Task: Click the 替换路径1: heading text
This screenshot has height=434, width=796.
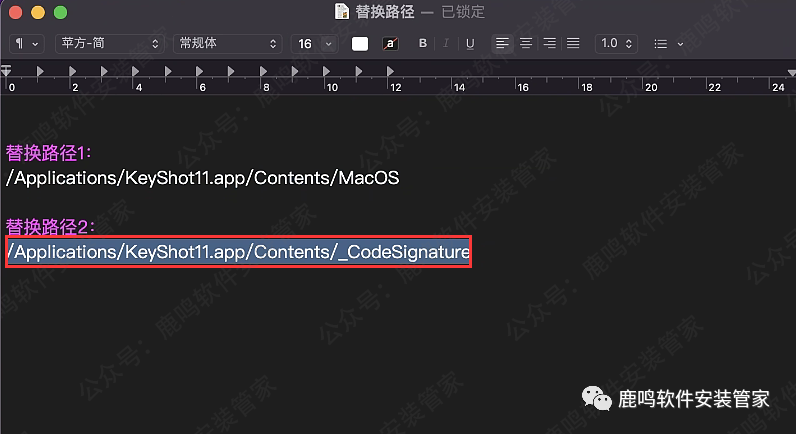Action: [49, 153]
